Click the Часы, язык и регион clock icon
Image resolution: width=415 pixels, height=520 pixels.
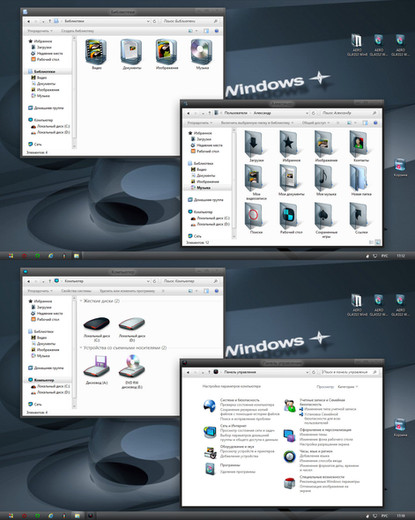pos(289,457)
